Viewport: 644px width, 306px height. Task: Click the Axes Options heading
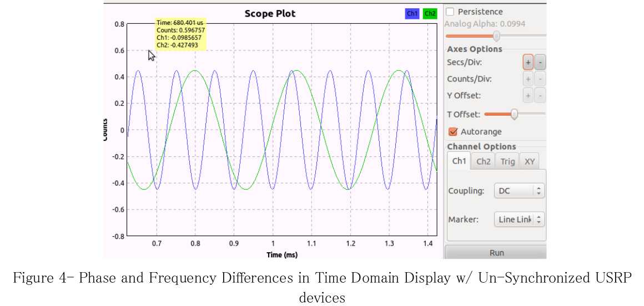(474, 49)
